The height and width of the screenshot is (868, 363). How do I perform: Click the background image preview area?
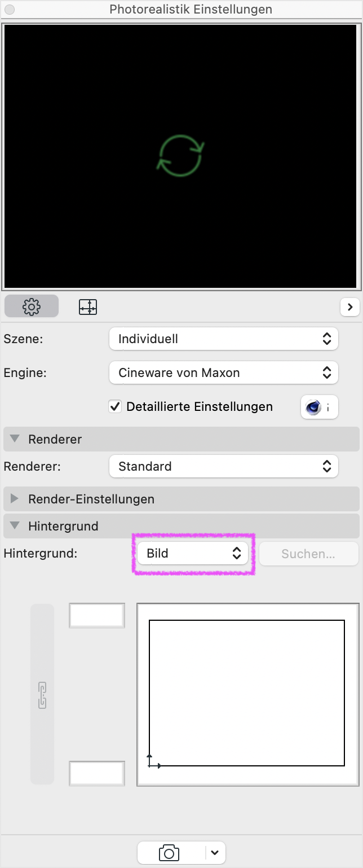tap(248, 695)
